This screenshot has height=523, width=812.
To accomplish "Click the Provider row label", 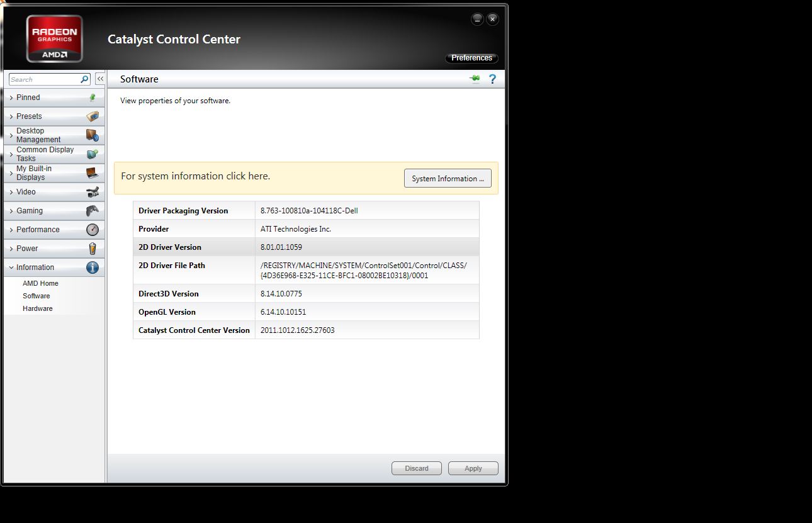I will (x=154, y=229).
